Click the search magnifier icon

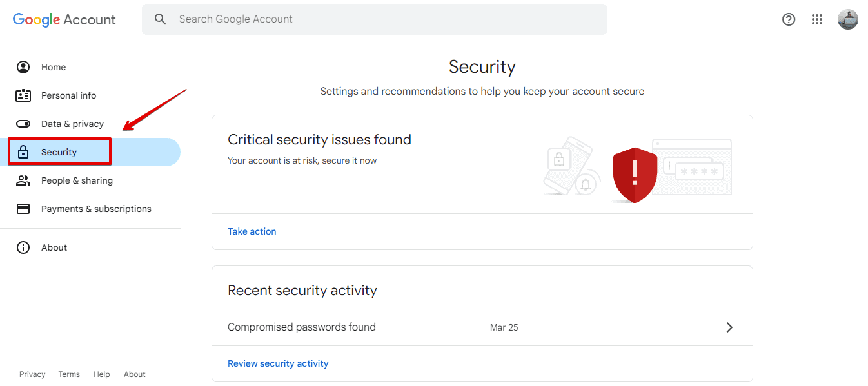(x=161, y=19)
